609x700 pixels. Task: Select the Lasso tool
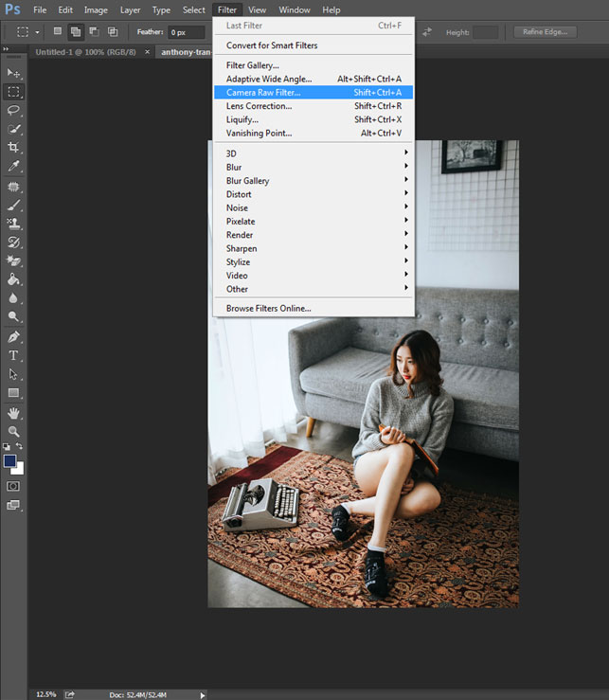click(x=13, y=110)
